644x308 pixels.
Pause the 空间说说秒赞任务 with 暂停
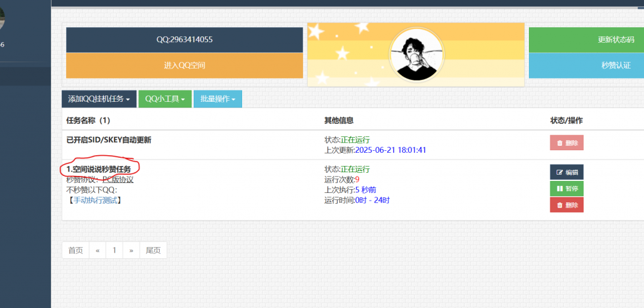pos(567,189)
